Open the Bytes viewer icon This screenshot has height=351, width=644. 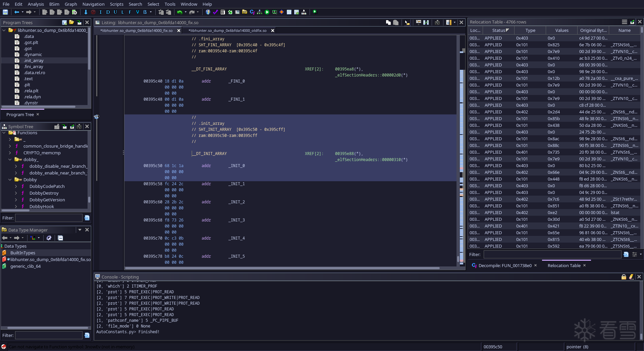(223, 12)
